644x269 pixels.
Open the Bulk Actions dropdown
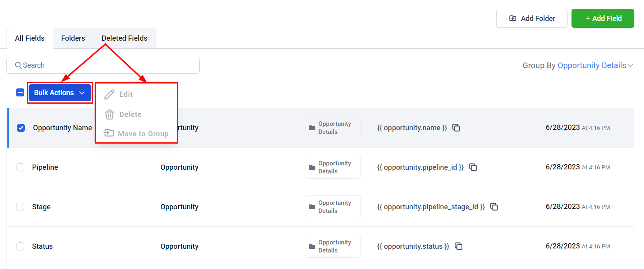(60, 93)
